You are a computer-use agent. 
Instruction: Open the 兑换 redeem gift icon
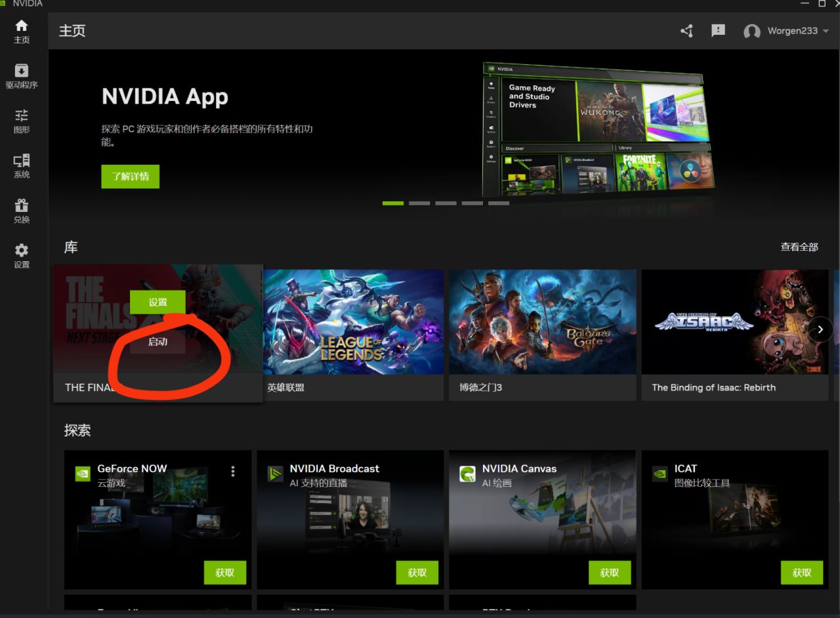click(22, 211)
